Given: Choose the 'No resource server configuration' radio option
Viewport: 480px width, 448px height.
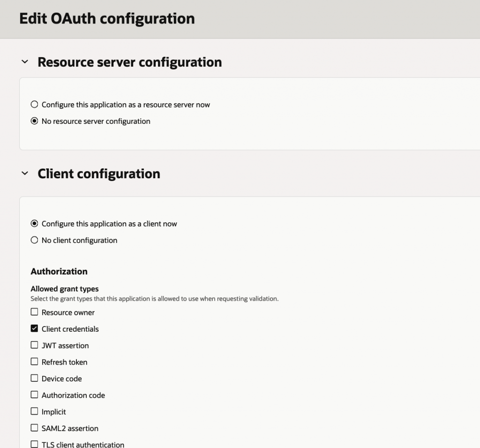Looking at the screenshot, I should (x=34, y=121).
